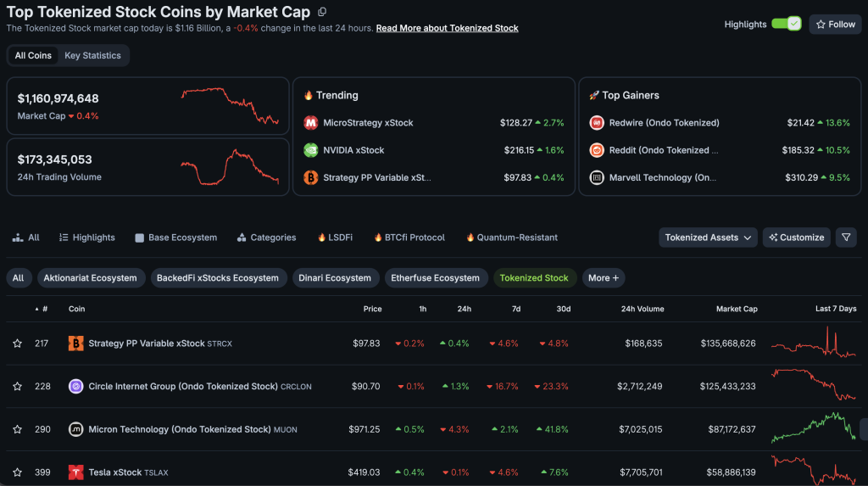
Task: Click the MicroStrategy xStock logo icon
Action: tap(310, 123)
